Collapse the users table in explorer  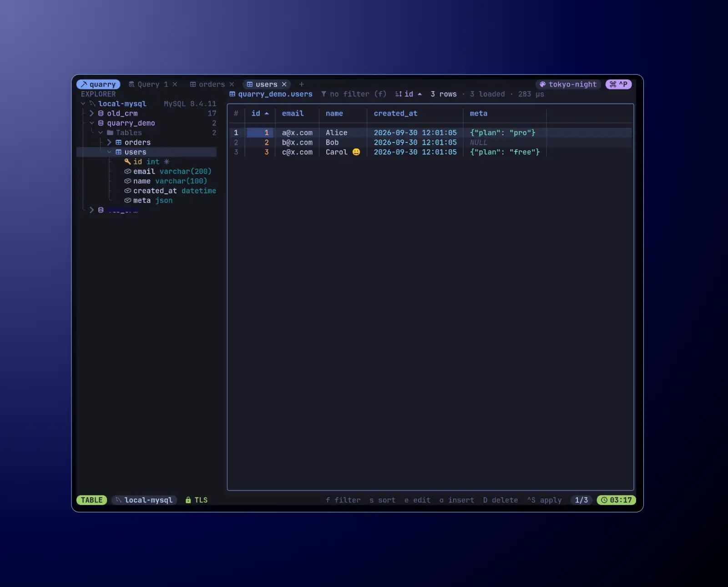109,152
